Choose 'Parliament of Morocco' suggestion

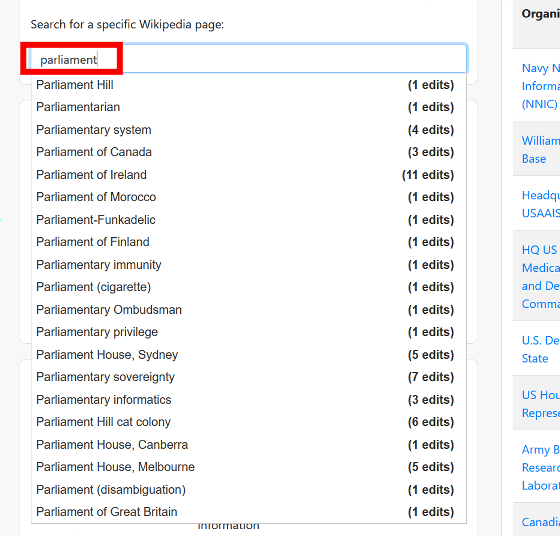tap(249, 197)
